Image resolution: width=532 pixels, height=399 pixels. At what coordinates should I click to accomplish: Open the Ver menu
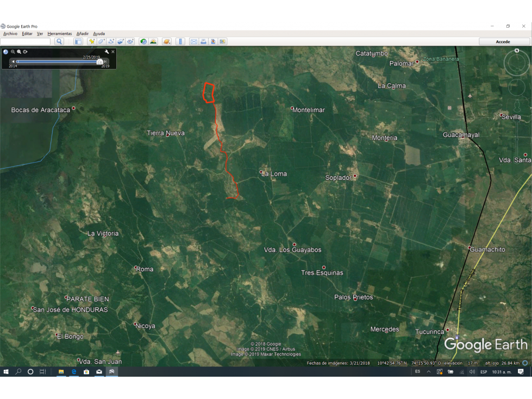tap(40, 34)
